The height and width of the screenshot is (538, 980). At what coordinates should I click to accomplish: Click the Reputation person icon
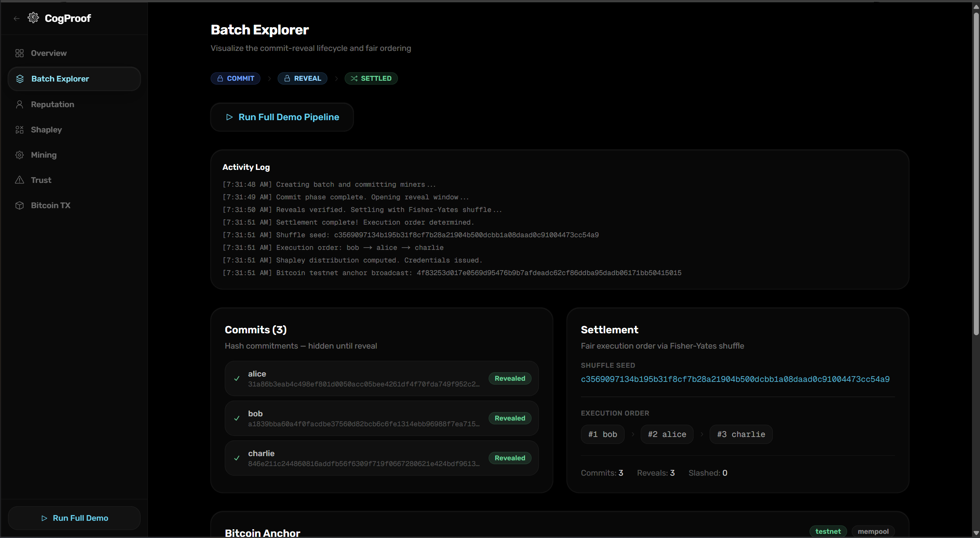coord(20,104)
